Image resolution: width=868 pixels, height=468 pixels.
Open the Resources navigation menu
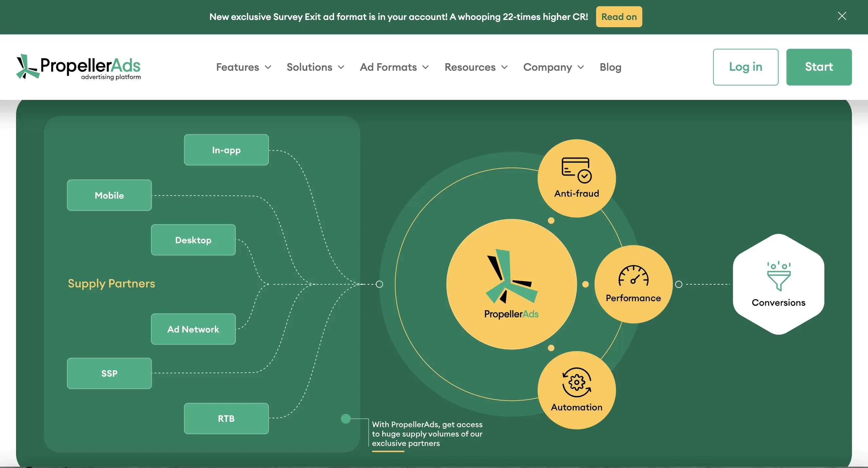coord(476,67)
